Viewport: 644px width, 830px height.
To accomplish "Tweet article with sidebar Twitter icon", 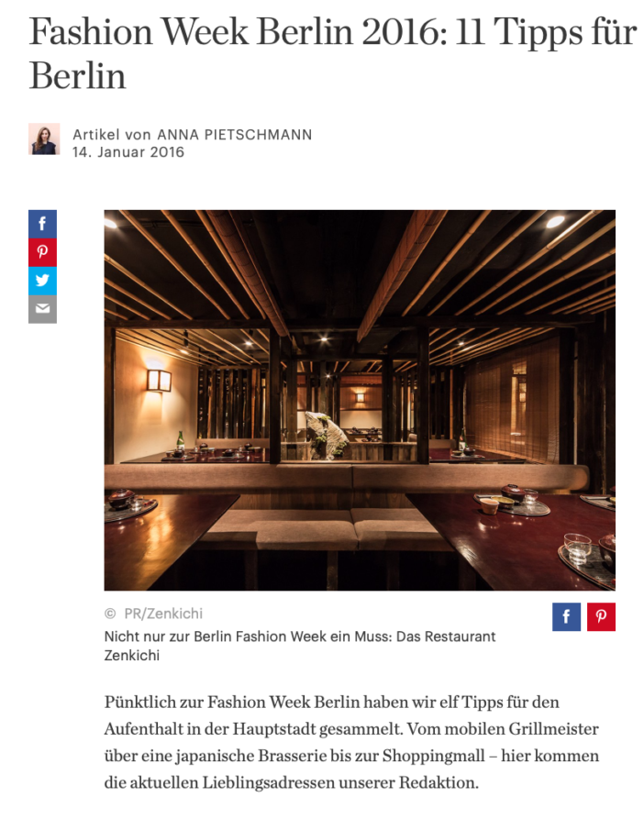I will (42, 281).
